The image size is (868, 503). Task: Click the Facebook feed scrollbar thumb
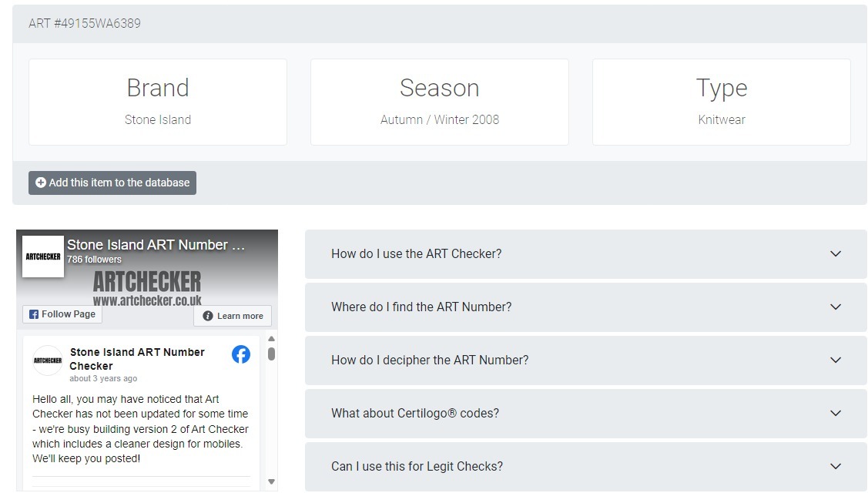tap(271, 354)
